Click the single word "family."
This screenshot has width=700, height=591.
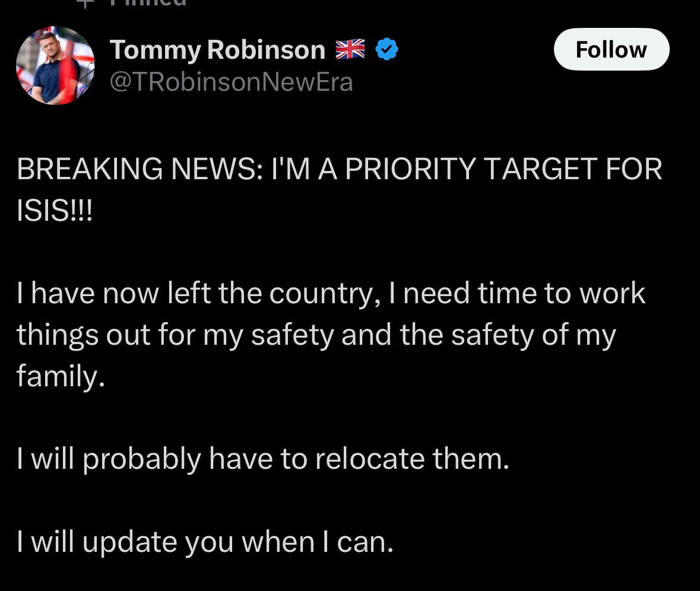pyautogui.click(x=61, y=376)
